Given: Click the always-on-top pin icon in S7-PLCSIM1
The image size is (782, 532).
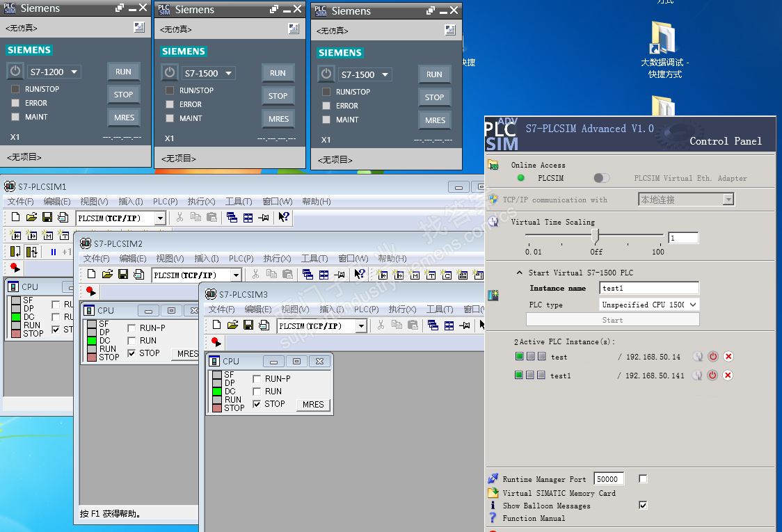Looking at the screenshot, I should pos(264,218).
